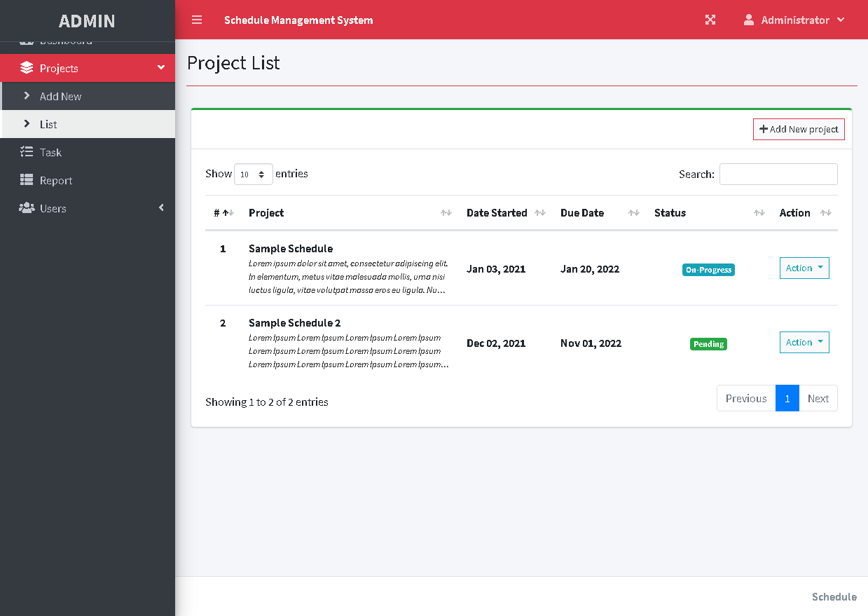Click the Task checklist icon

point(27,152)
